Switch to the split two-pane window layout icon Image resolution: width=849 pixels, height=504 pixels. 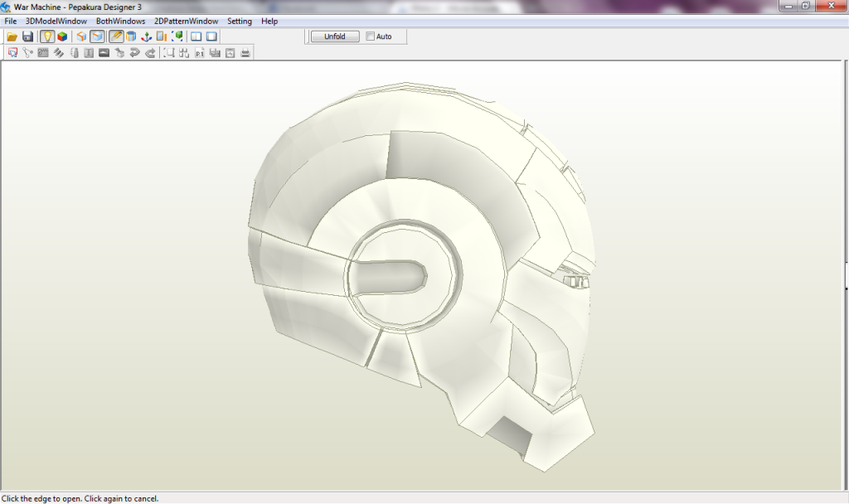click(x=196, y=36)
